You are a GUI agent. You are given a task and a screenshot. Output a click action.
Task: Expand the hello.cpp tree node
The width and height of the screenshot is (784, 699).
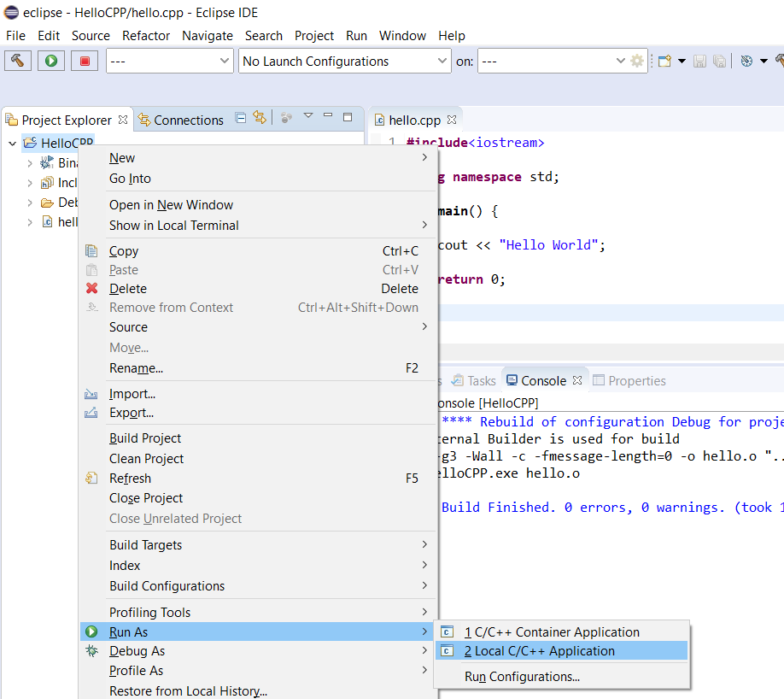[x=30, y=222]
